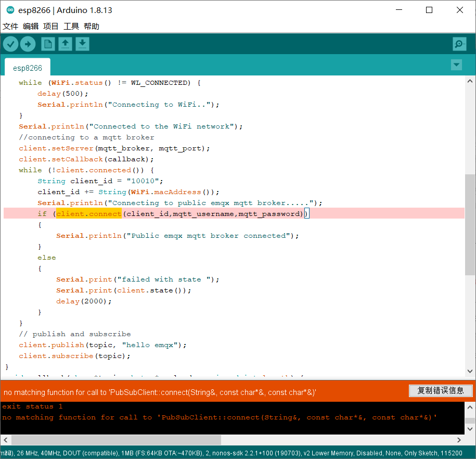Image resolution: width=476 pixels, height=459 pixels.
Task: Open the 项目 menu
Action: click(x=50, y=27)
